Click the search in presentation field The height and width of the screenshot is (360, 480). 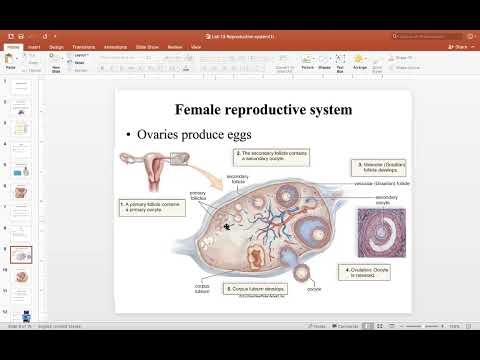[x=427, y=36]
